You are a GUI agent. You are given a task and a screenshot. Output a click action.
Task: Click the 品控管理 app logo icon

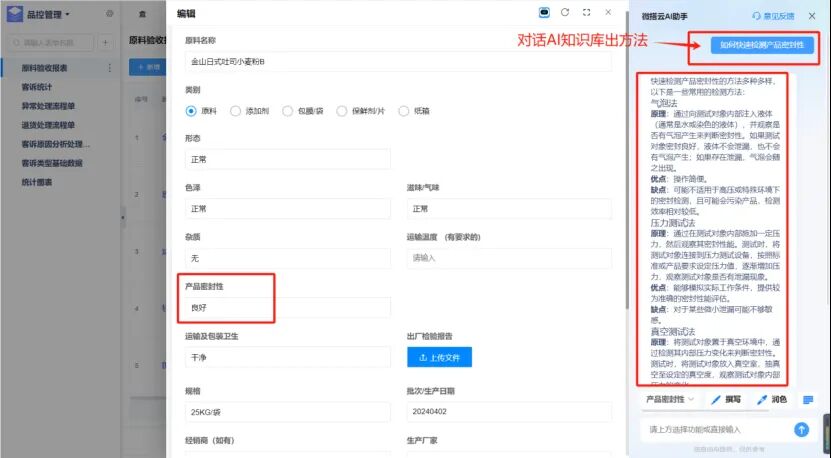point(14,14)
